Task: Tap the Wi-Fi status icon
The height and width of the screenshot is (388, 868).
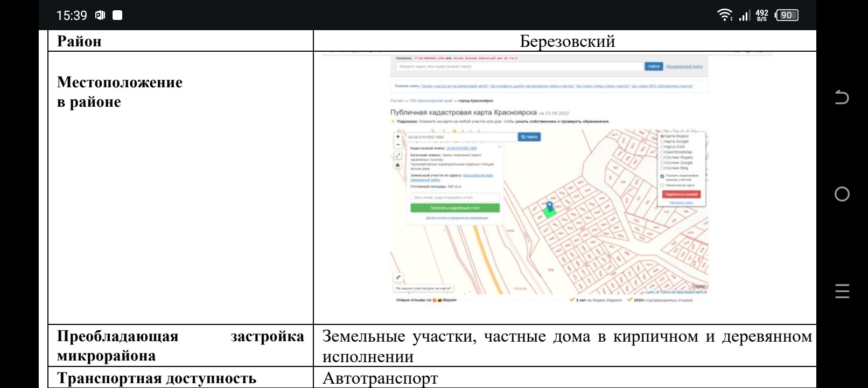Action: click(725, 15)
